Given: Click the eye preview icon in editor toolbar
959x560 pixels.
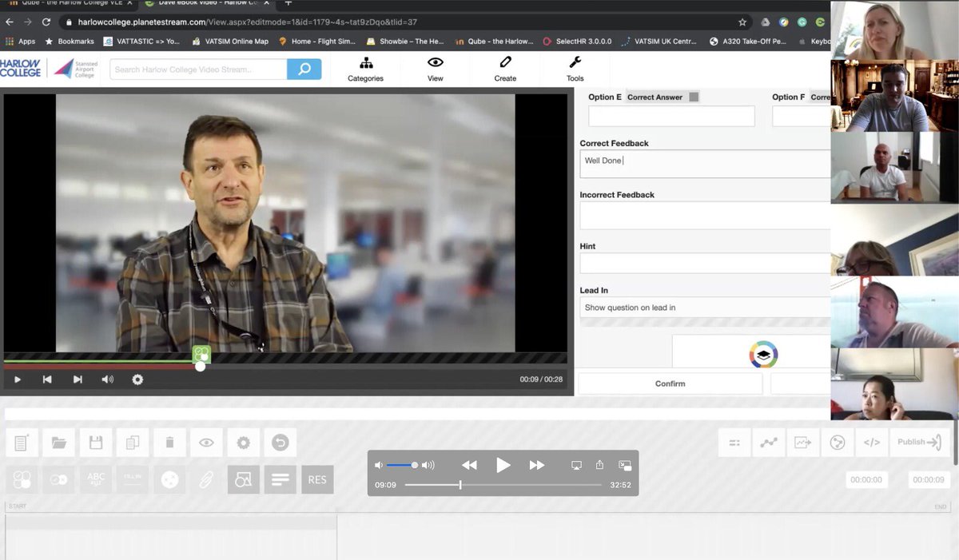Looking at the screenshot, I should tap(206, 443).
